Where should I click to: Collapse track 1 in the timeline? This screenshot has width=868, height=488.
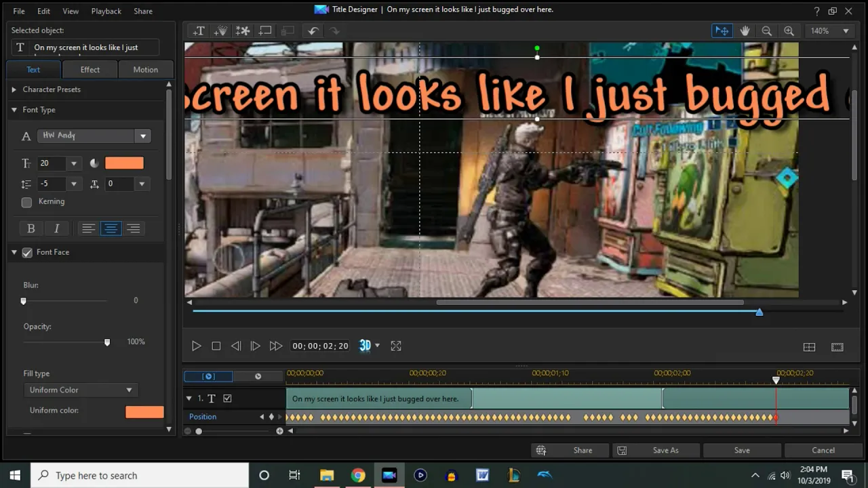[189, 399]
